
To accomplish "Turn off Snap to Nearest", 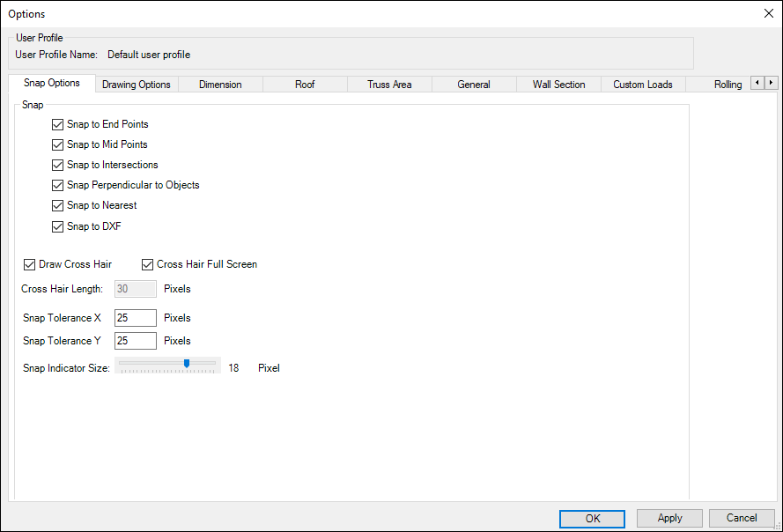I will pos(59,205).
